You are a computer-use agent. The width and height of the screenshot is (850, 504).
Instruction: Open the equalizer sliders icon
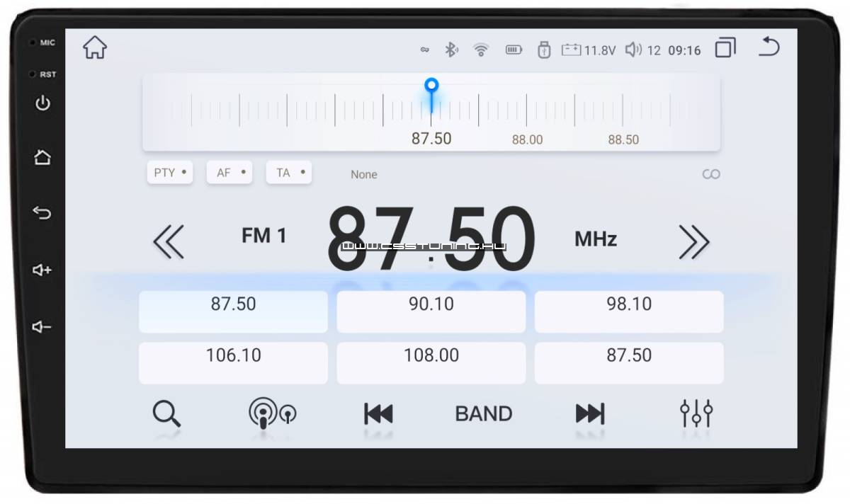pos(696,413)
